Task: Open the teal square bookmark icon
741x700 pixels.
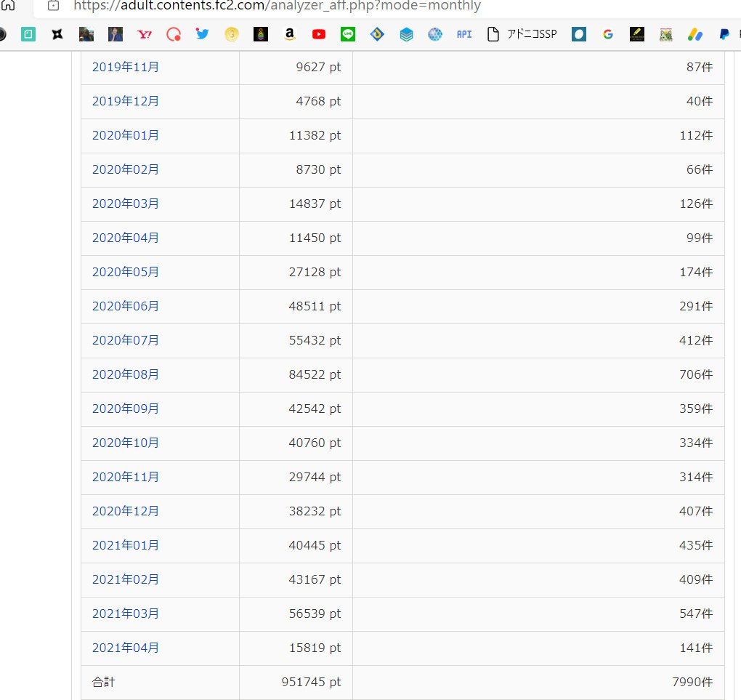Action: coord(28,34)
